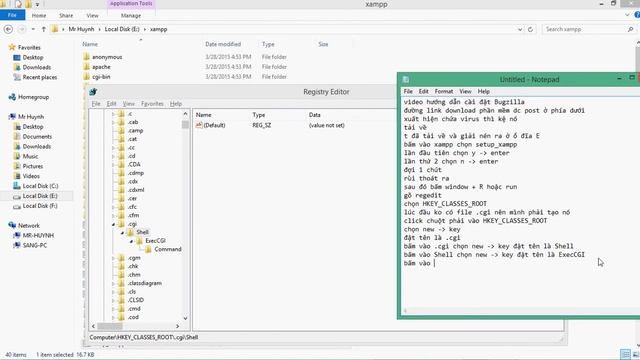Select .classdiagram registry key
Viewport: 640px width, 360px height.
click(144, 283)
